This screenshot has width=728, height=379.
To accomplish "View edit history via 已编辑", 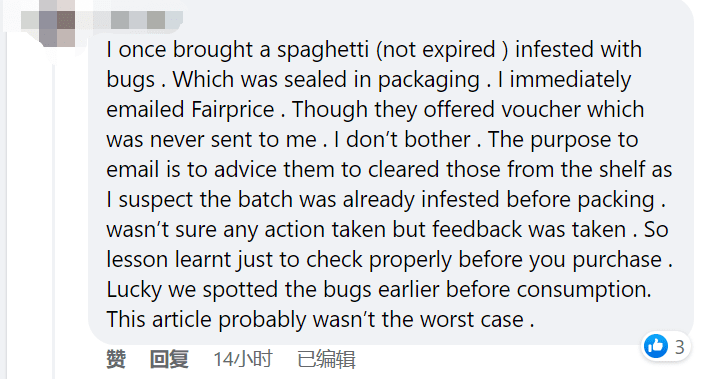I will click(x=326, y=359).
